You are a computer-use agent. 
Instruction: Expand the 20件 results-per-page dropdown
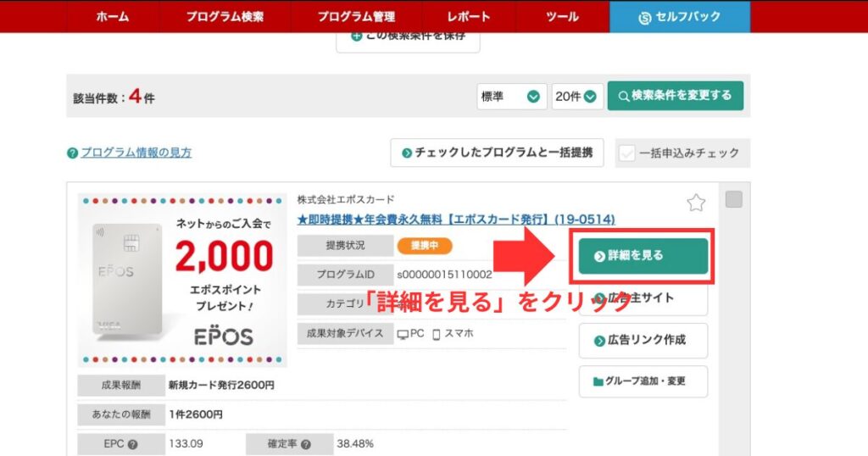point(576,97)
